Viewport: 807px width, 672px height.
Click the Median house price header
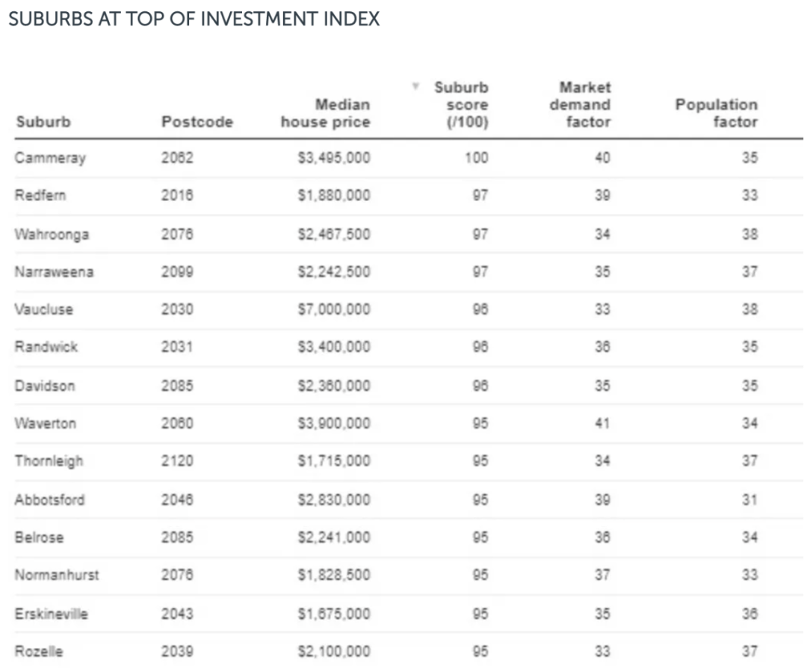coord(325,113)
